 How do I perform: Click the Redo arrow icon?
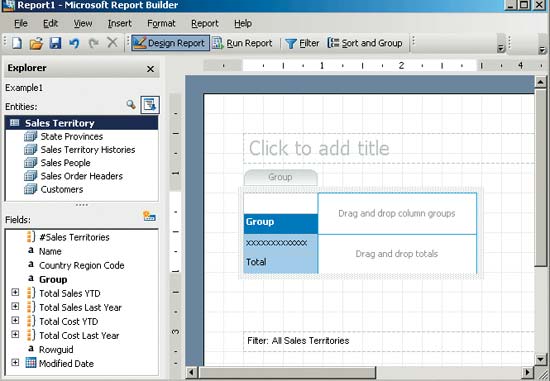93,43
